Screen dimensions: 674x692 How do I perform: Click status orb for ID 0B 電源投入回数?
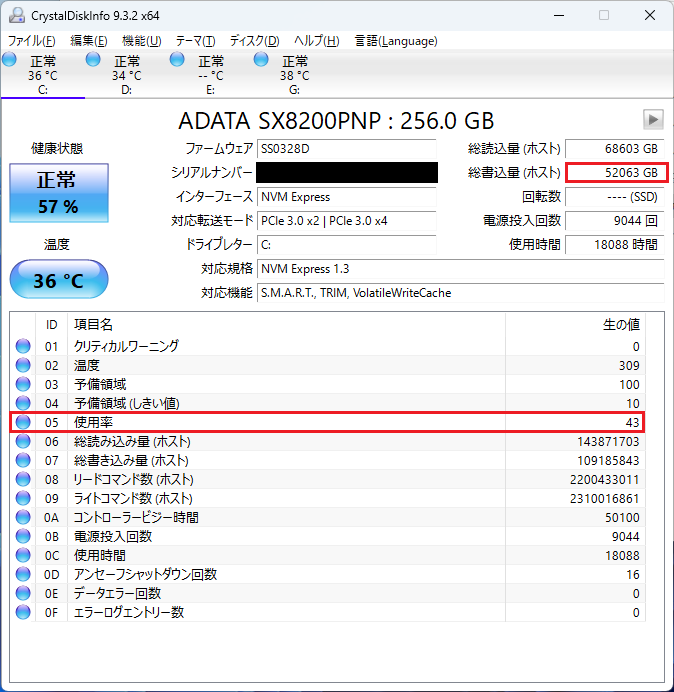click(x=23, y=536)
